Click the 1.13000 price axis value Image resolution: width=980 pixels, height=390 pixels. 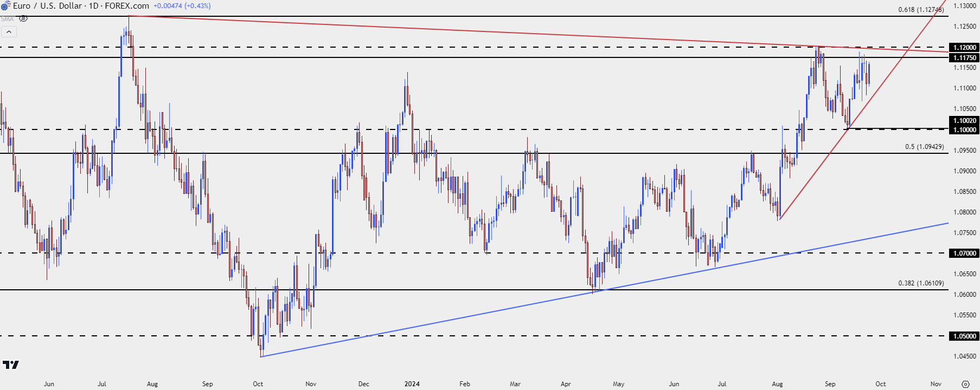tap(965, 6)
